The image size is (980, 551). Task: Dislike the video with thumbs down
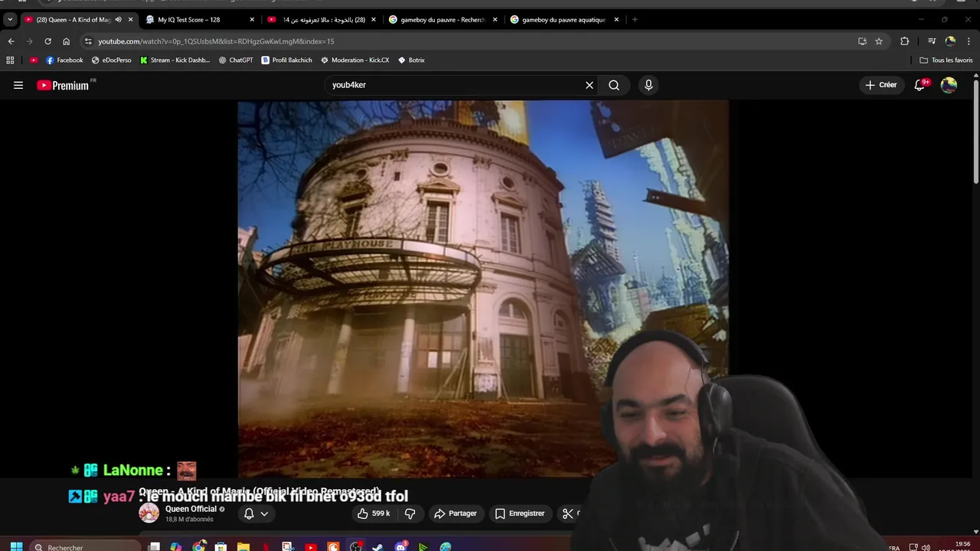point(410,514)
